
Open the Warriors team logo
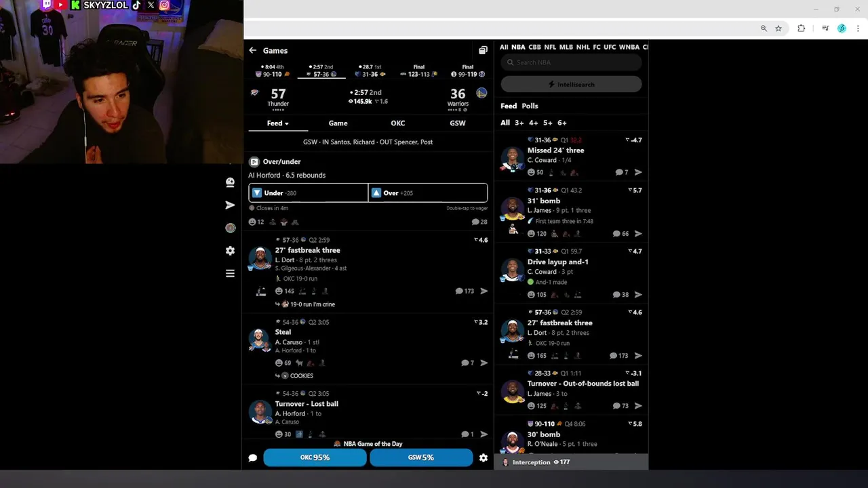[481, 93]
